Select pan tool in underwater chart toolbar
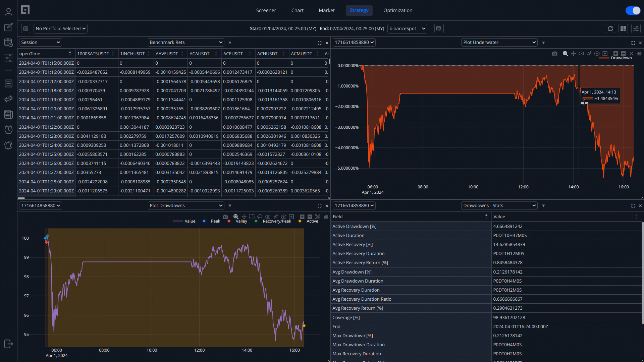The width and height of the screenshot is (644, 362). tap(573, 54)
